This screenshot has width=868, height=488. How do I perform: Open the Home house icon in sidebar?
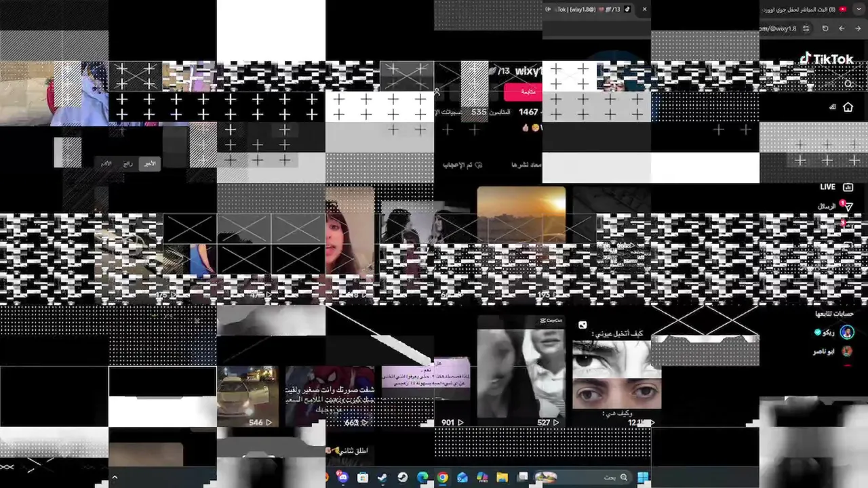point(848,107)
